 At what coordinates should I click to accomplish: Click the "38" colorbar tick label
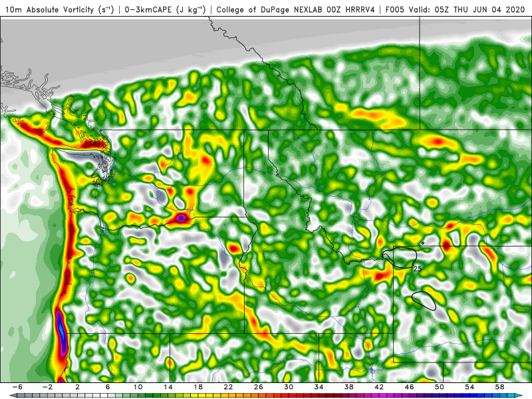pyautogui.click(x=349, y=387)
